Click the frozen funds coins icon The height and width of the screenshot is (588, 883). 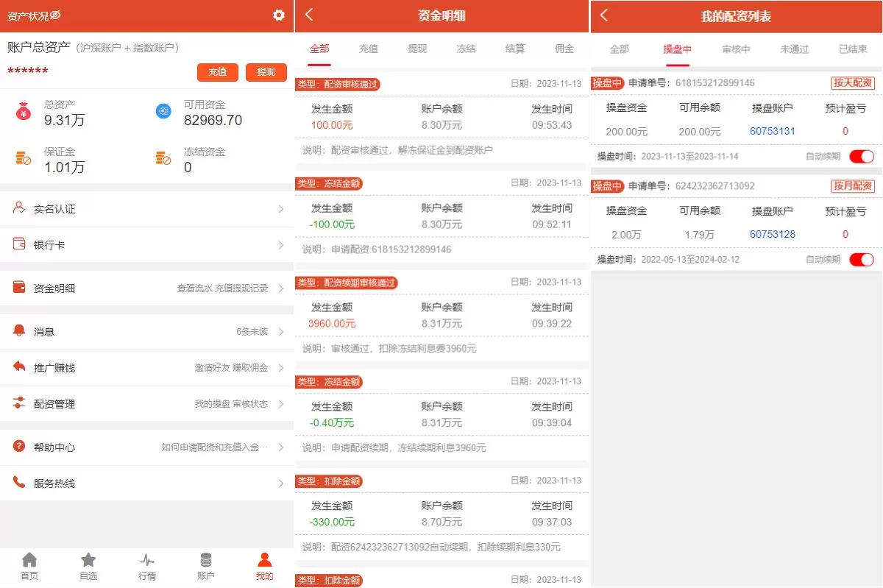tap(163, 158)
